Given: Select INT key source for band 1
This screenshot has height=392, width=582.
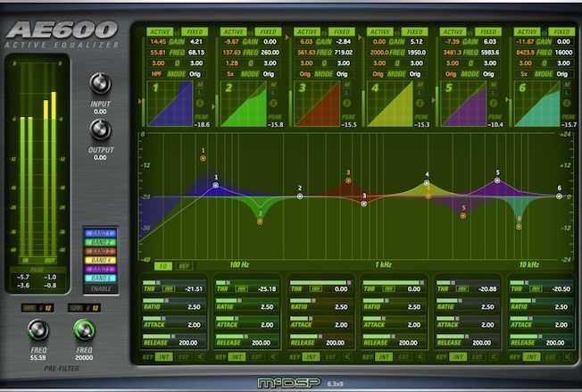Looking at the screenshot, I should (163, 356).
